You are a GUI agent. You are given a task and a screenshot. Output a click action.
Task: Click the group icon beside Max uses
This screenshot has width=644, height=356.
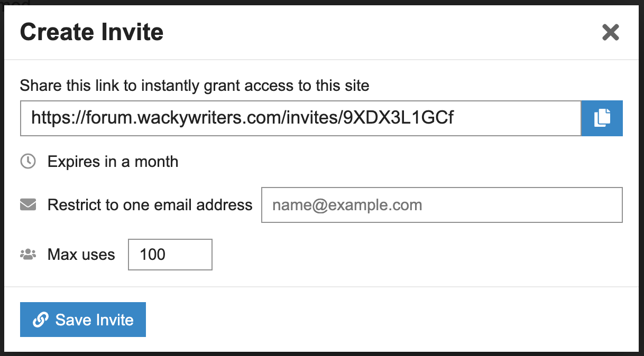28,255
